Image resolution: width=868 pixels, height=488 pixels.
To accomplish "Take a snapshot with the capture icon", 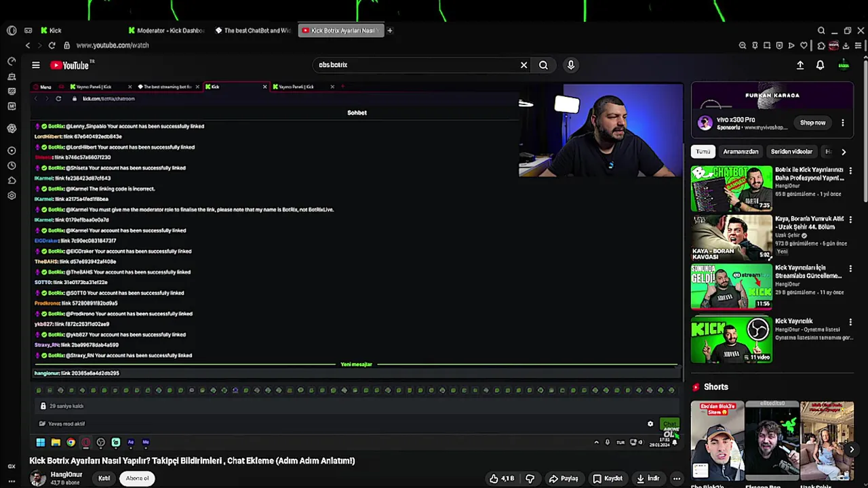I will pyautogui.click(x=767, y=45).
